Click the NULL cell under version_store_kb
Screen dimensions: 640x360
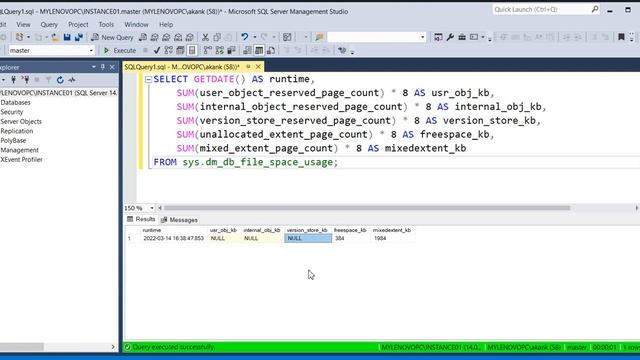coord(308,238)
